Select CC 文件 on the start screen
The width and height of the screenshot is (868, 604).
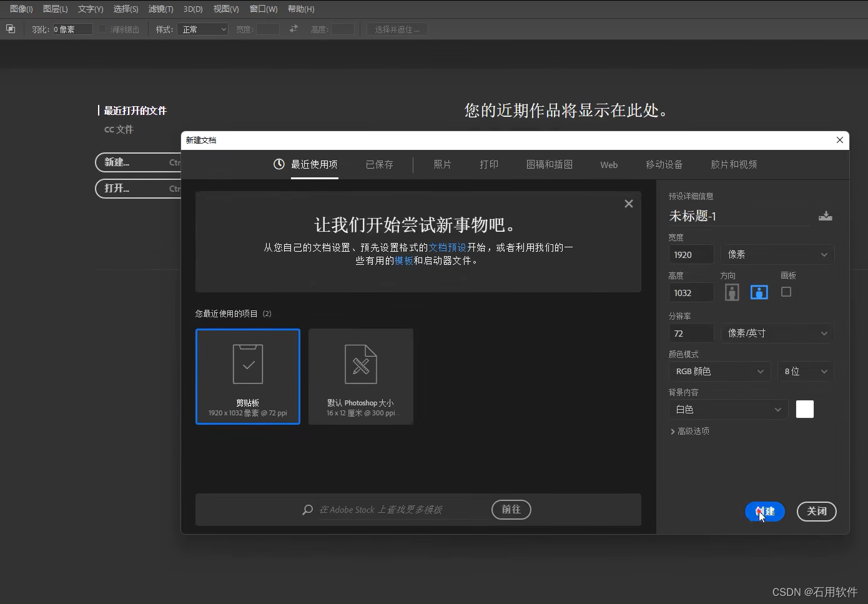(x=119, y=129)
